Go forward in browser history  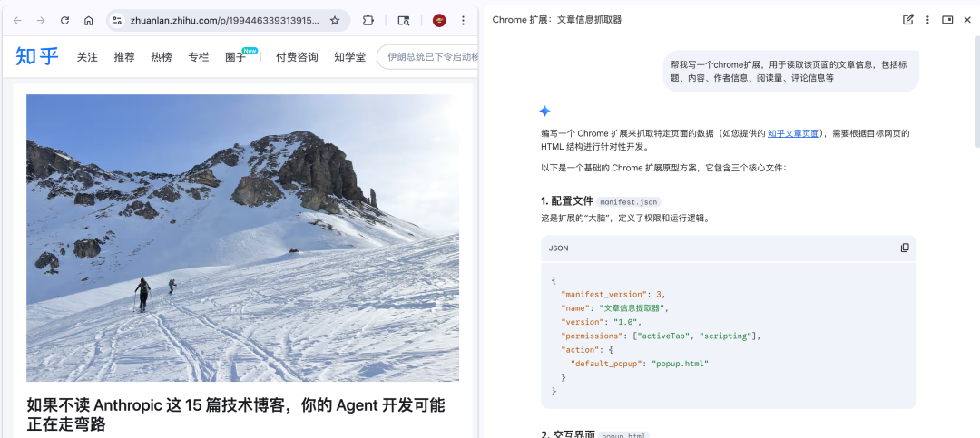[41, 21]
